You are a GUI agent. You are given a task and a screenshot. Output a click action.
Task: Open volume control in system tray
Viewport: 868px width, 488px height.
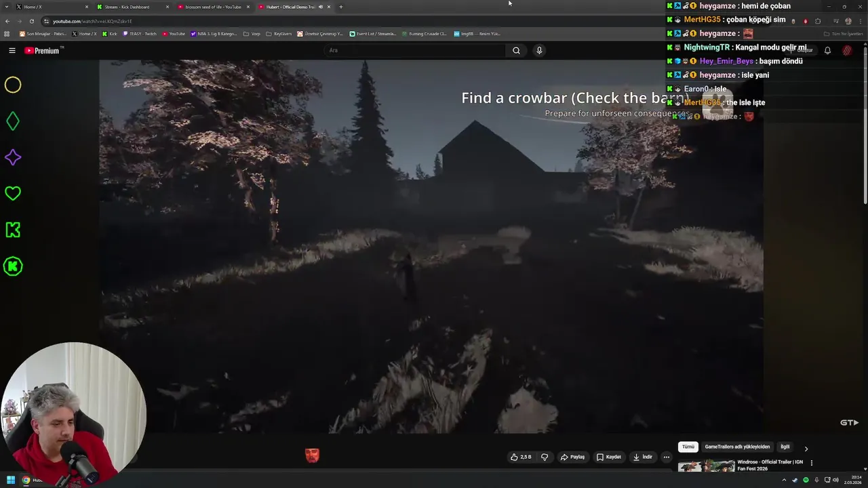[835, 480]
